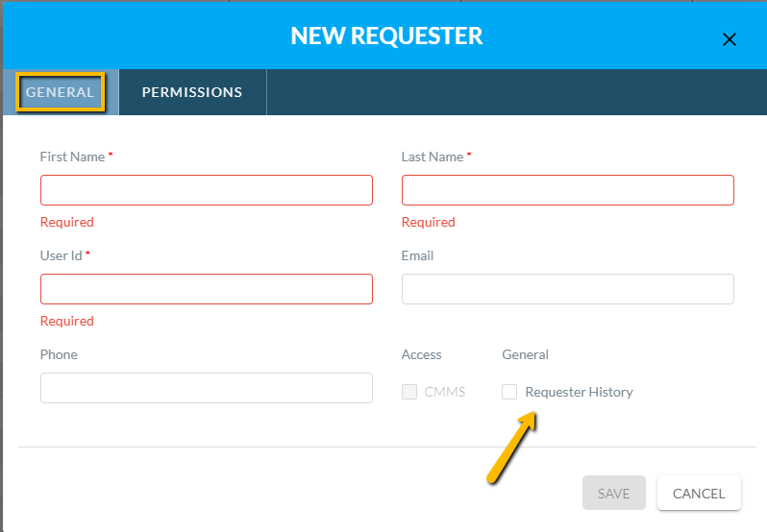Select the Last Name text box
The width and height of the screenshot is (767, 532).
(x=567, y=190)
